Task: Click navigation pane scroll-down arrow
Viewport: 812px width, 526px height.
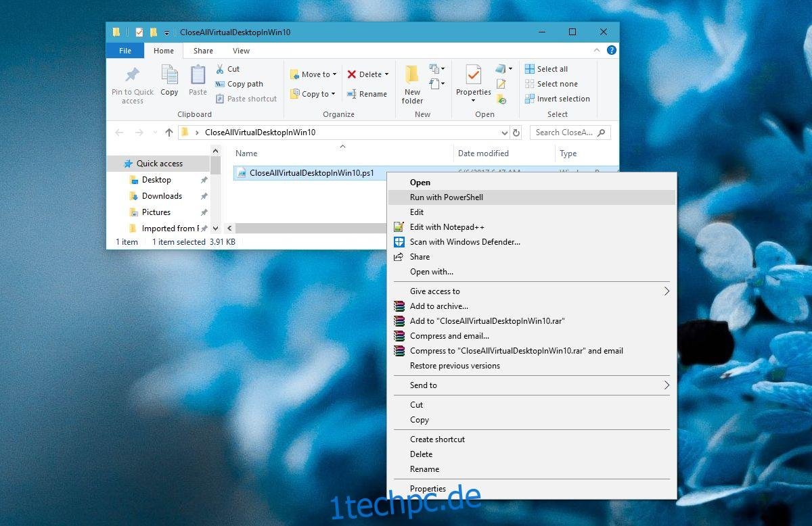Action: click(215, 229)
